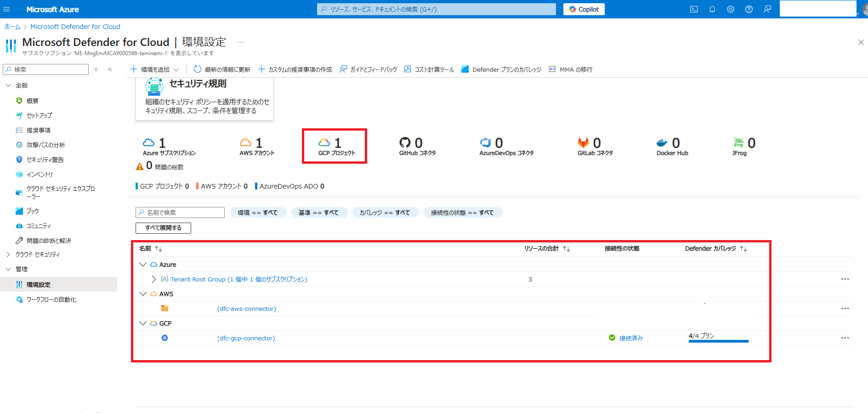Sort by リソースの合計 column
This screenshot has width=868, height=413.
547,248
